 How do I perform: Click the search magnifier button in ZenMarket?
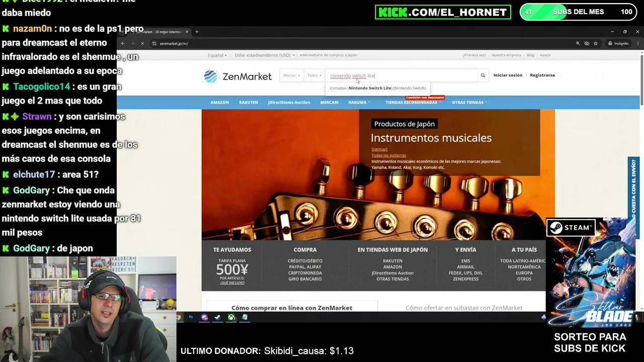click(483, 75)
